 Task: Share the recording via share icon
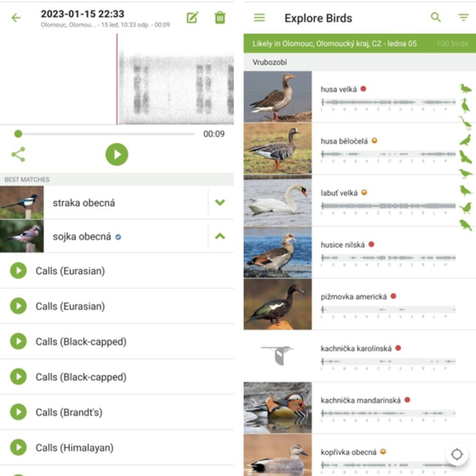[18, 155]
